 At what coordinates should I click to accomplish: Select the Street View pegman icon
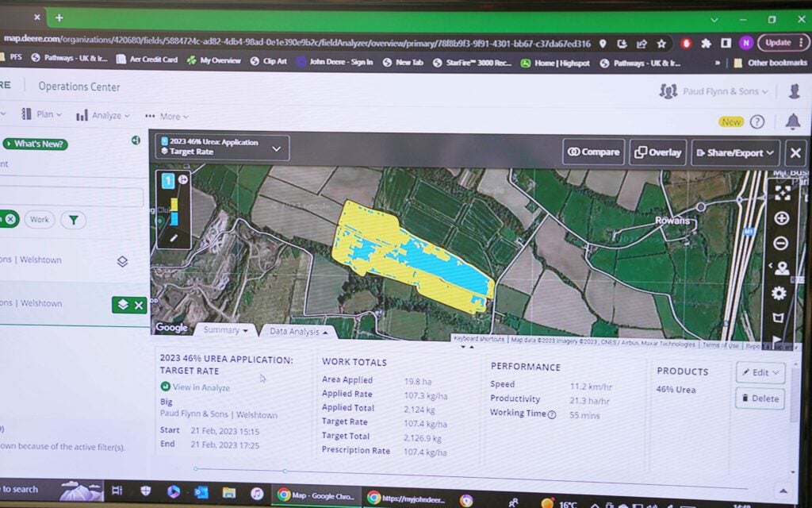(782, 268)
